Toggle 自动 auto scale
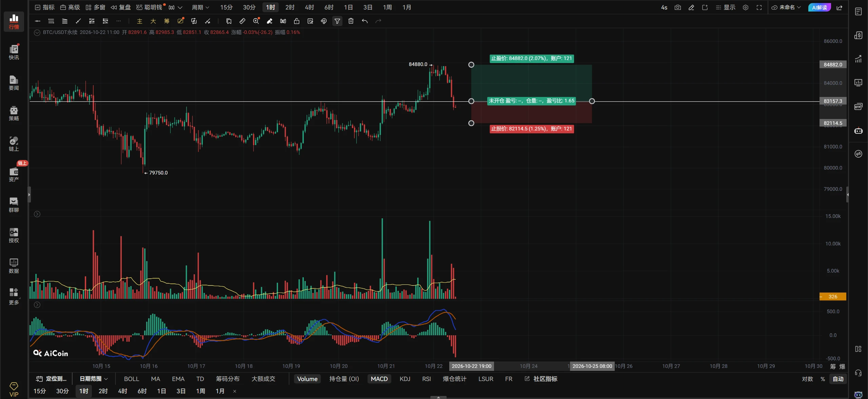The height and width of the screenshot is (399, 868). tap(838, 379)
